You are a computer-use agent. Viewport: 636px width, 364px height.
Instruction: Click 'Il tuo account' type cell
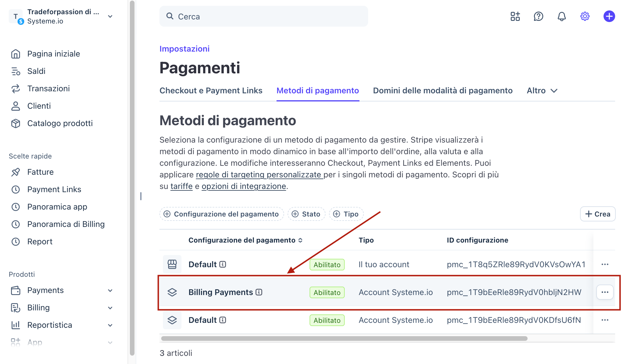click(384, 265)
